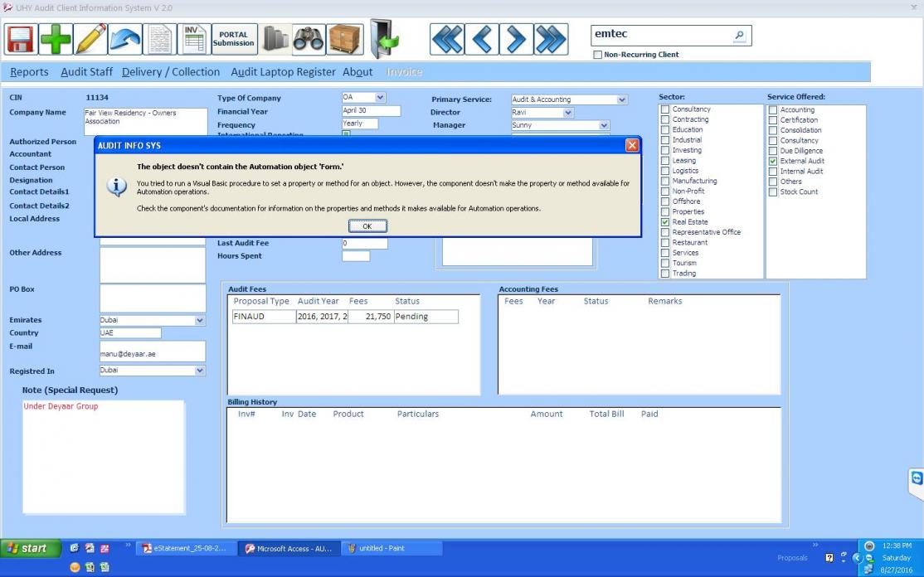Click the pencil edit icon

pyautogui.click(x=90, y=40)
